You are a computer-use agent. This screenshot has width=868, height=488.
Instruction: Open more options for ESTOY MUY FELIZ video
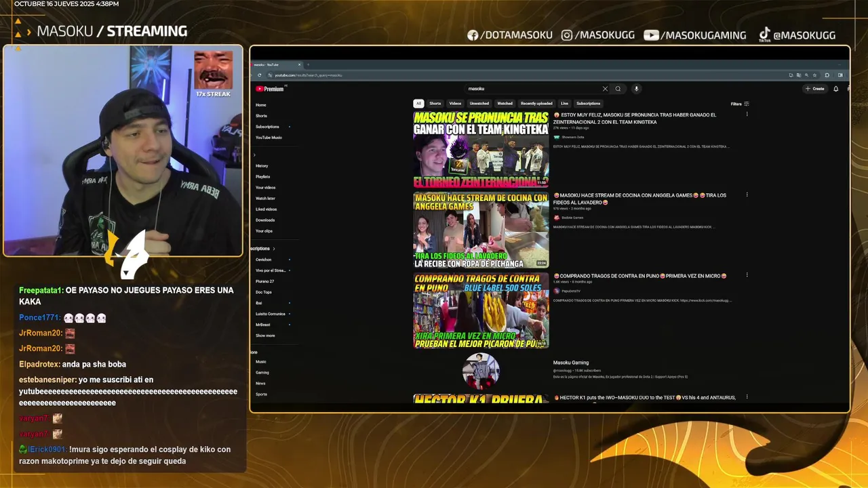point(747,115)
